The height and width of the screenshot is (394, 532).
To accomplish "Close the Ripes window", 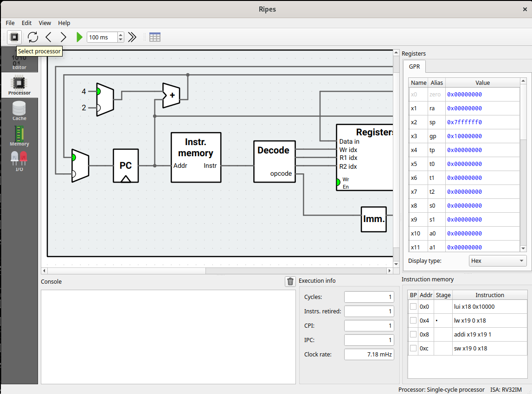I will coord(525,9).
